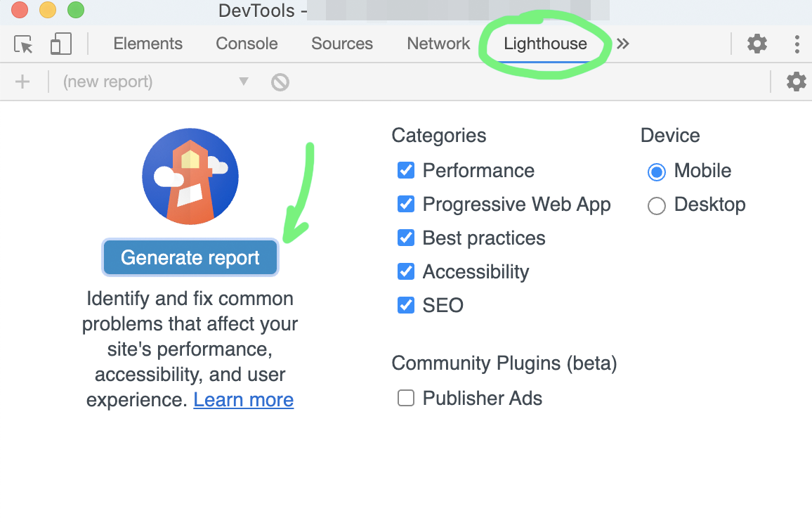Screen dimensions: 812x523
Task: Toggle the device toolbar icon
Action: coord(60,44)
